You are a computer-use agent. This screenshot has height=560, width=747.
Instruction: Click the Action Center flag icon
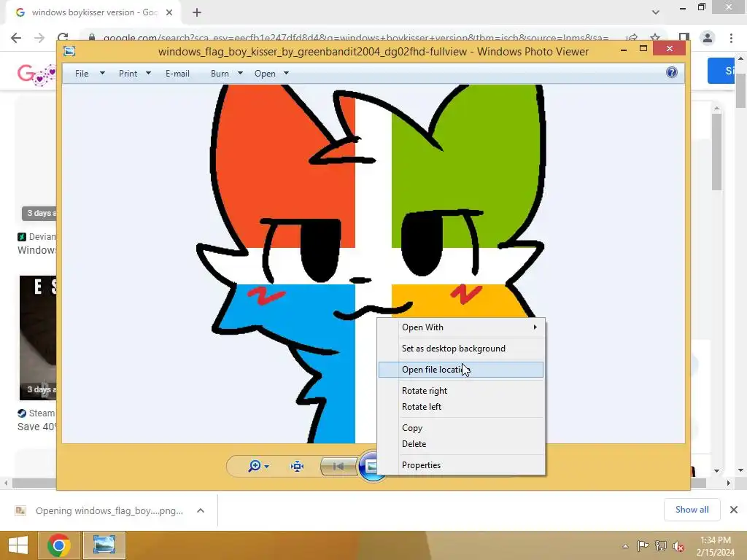click(x=643, y=546)
